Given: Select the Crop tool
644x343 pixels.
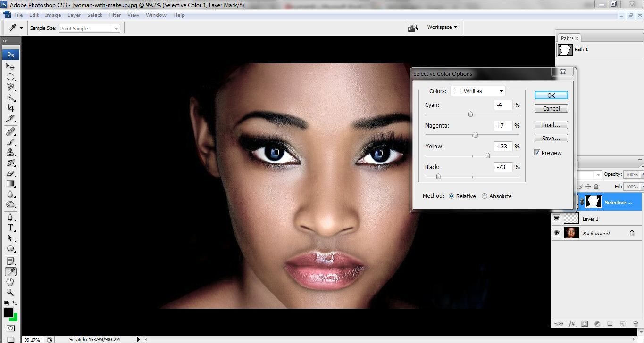Looking at the screenshot, I should pyautogui.click(x=10, y=108).
